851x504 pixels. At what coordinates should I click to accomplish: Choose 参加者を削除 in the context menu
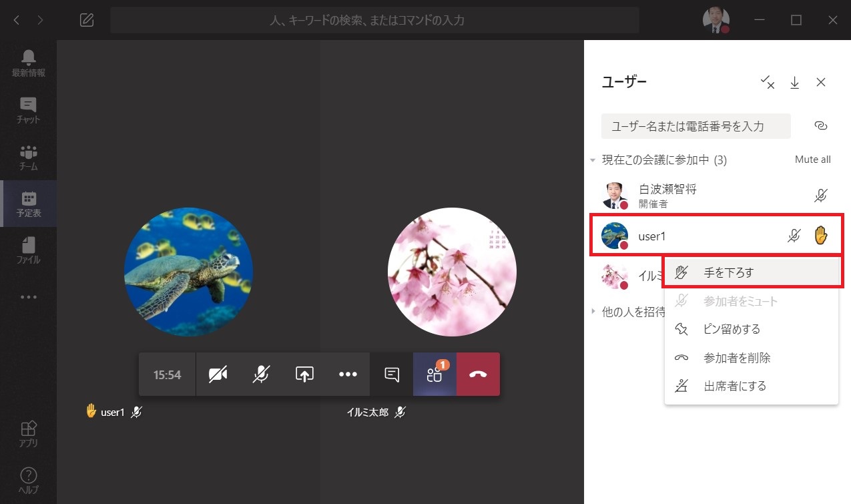737,358
